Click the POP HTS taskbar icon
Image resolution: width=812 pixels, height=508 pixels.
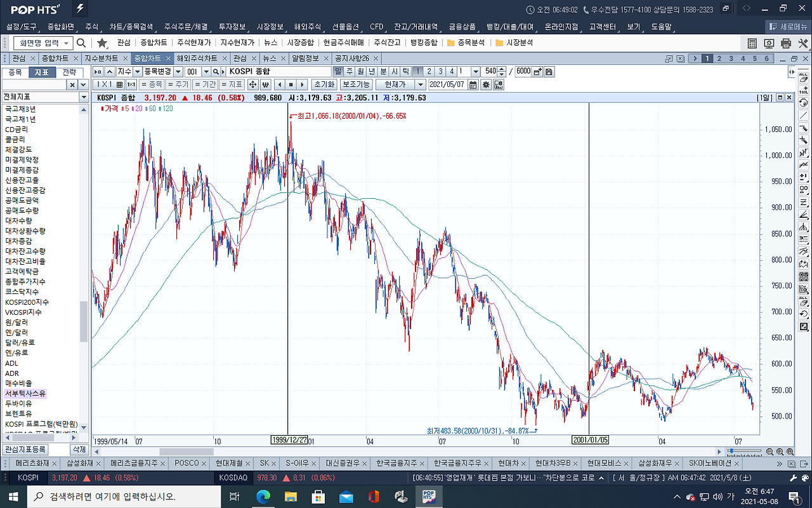pyautogui.click(x=429, y=496)
